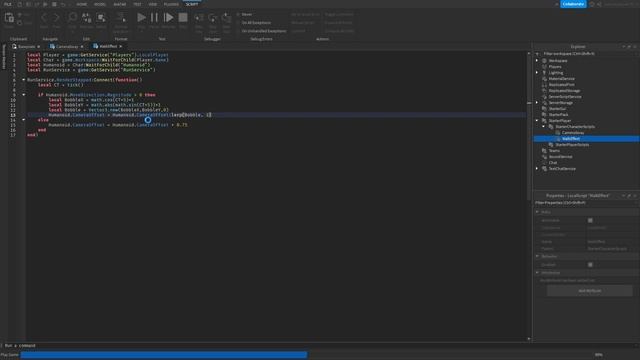Select ServerScriptService in Explorer
Viewport: 640px width, 360px height.
coord(565,97)
